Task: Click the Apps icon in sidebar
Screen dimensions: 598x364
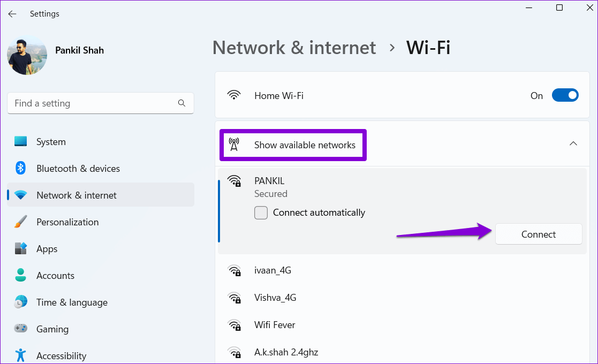Action: tap(21, 249)
